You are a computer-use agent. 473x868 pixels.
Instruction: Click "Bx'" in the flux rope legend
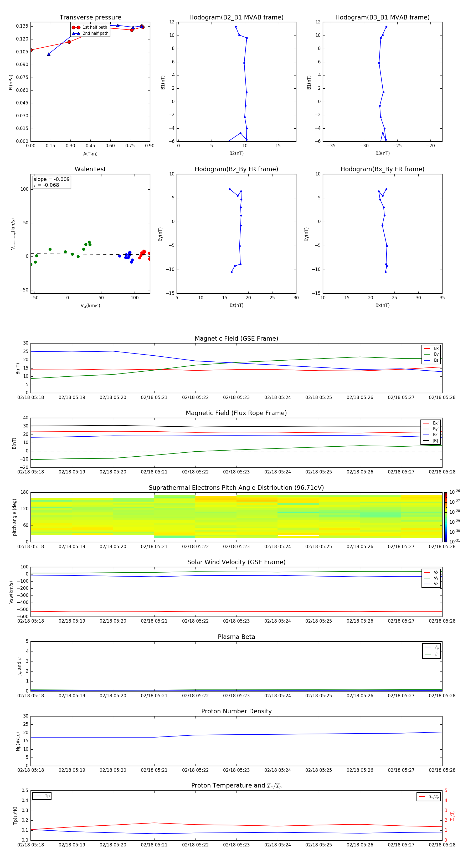436,423
